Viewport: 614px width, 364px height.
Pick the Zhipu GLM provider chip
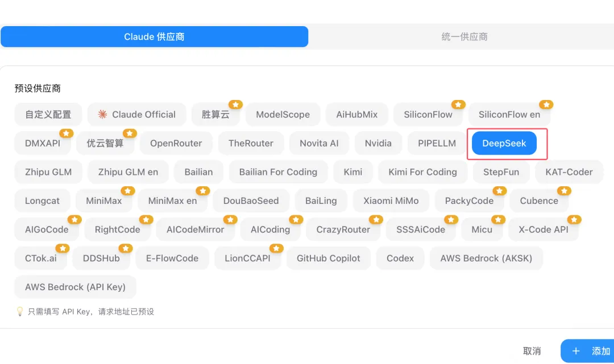click(x=48, y=172)
